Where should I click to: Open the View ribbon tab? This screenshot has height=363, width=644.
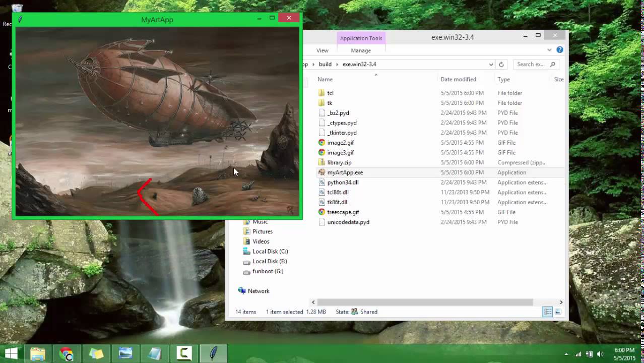click(x=323, y=50)
